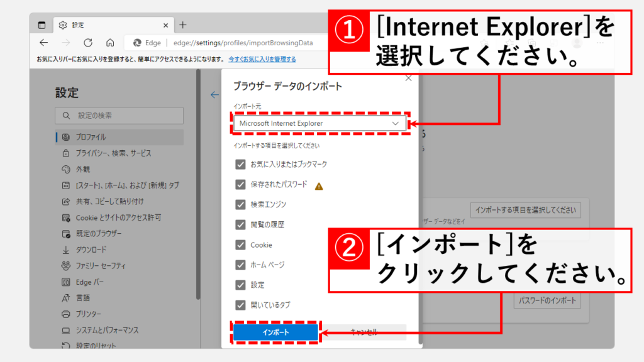644x362 pixels.
Task: Open ダウンロード settings section
Action: pos(91,250)
